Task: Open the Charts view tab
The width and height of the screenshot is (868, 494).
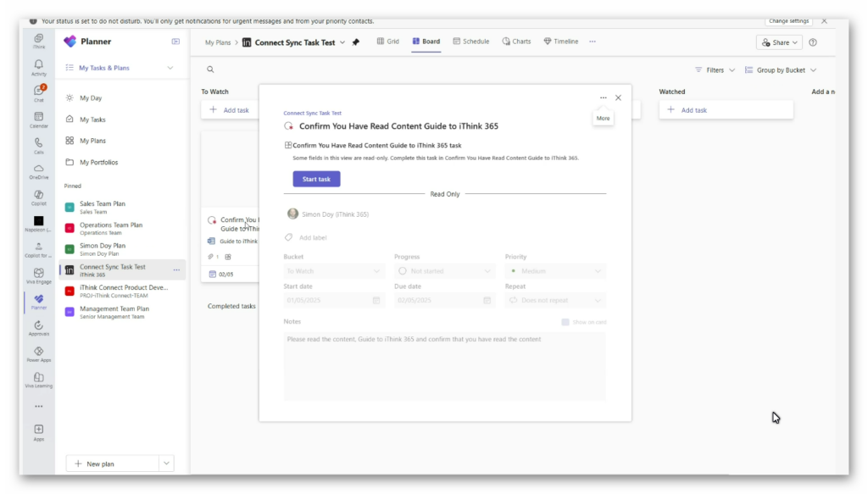Action: 516,42
